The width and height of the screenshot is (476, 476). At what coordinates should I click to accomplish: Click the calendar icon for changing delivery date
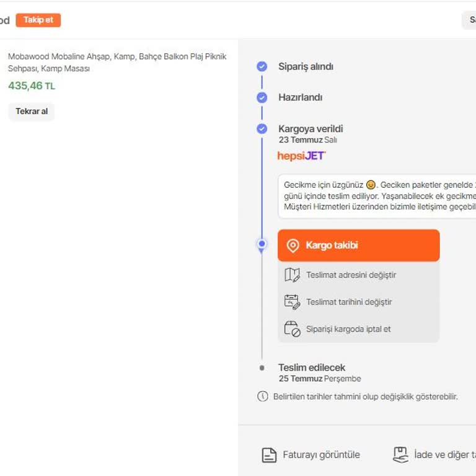tap(292, 302)
